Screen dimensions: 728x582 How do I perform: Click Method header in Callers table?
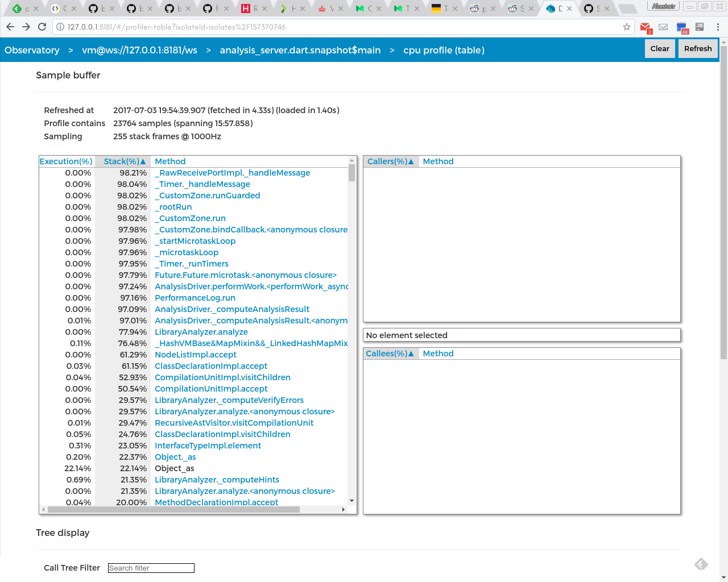[x=438, y=161]
